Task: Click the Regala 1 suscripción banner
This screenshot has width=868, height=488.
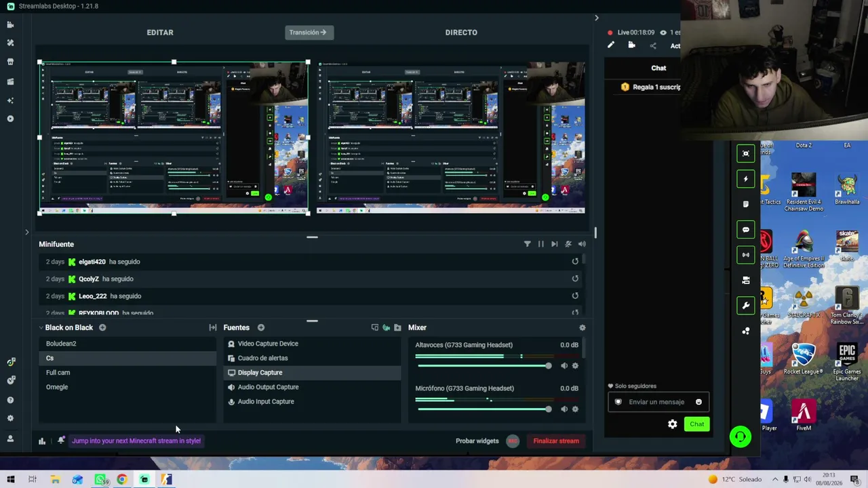Action: point(651,87)
